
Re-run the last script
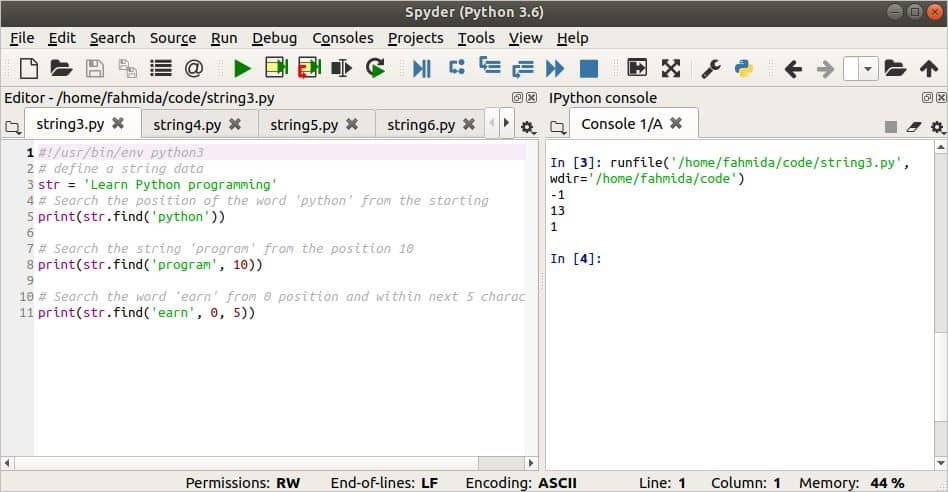point(375,68)
